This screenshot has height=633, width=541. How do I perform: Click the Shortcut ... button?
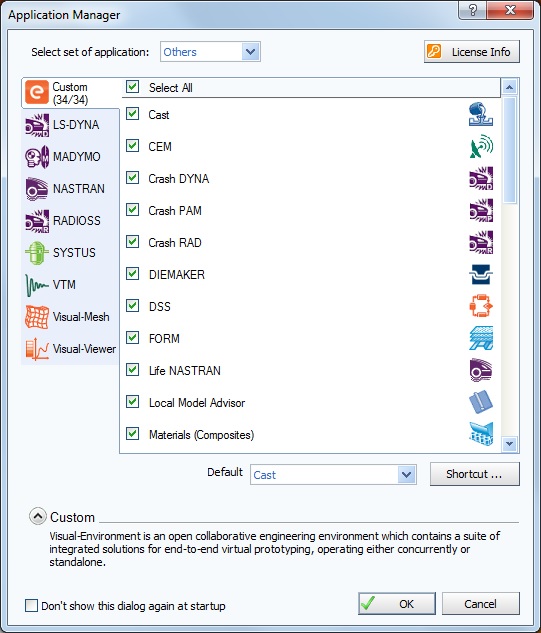click(474, 474)
